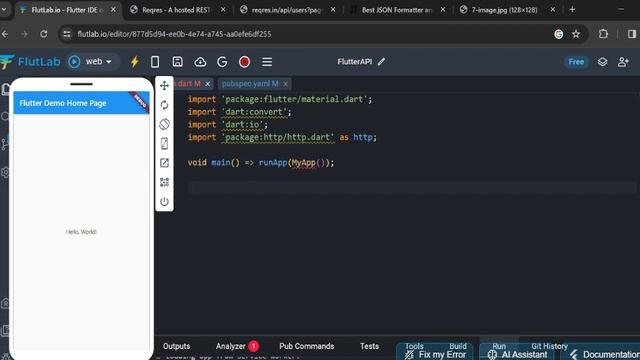
Task: Run the project with play button
Action: 74,62
